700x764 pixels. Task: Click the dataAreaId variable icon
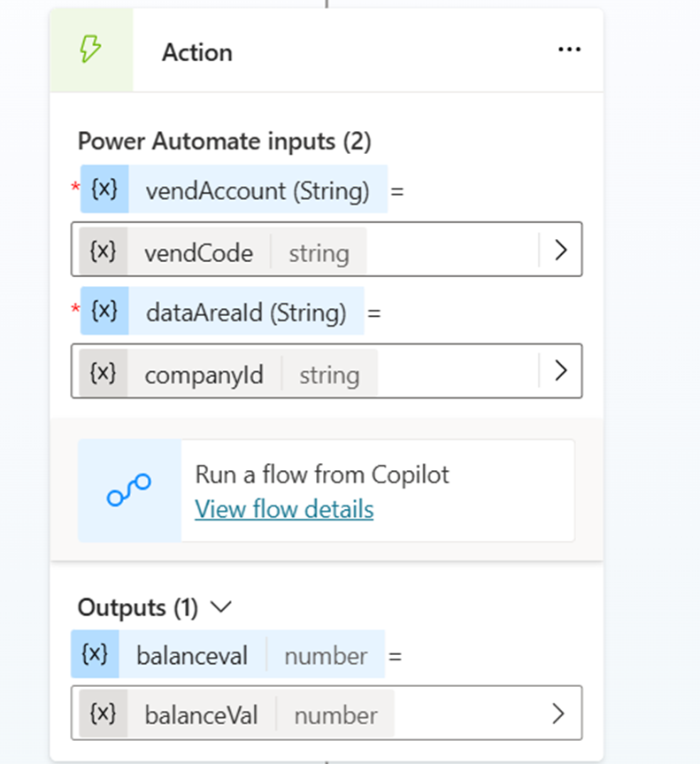104,311
